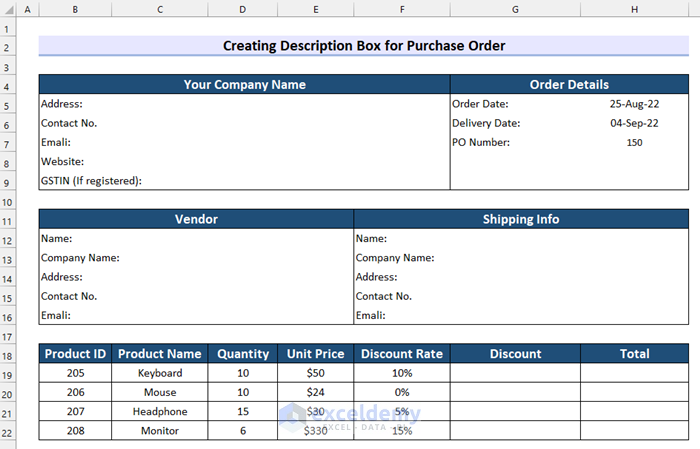700x449 pixels.
Task: Select Vendor 'Contact No.' cell in row 15
Action: click(196, 296)
